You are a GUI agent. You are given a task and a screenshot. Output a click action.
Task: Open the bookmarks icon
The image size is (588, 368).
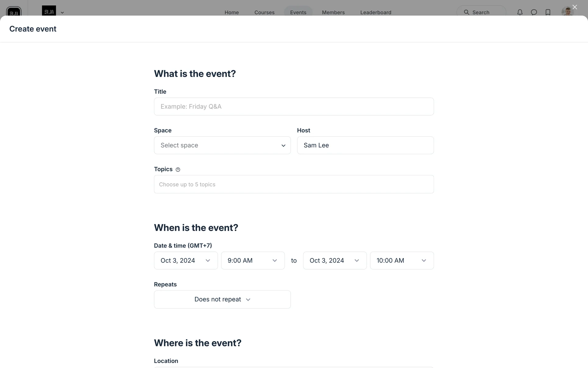[x=548, y=12]
